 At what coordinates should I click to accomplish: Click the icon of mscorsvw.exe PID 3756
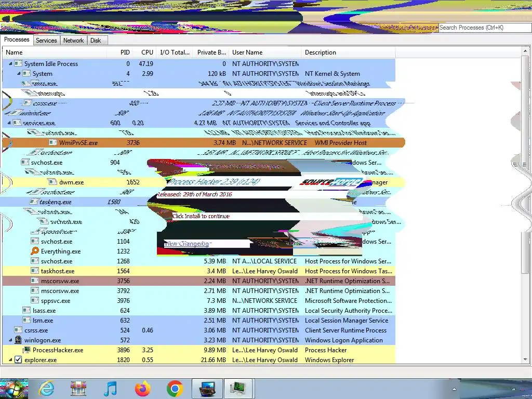pos(35,281)
